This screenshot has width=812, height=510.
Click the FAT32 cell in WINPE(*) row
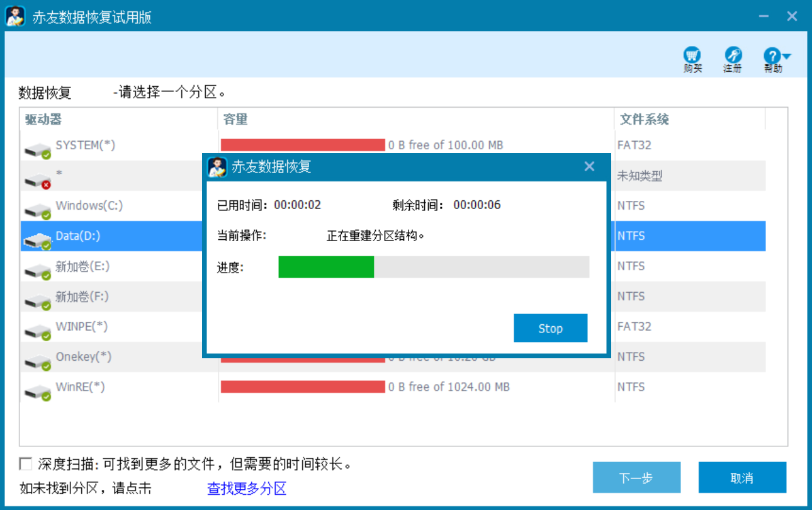point(634,326)
